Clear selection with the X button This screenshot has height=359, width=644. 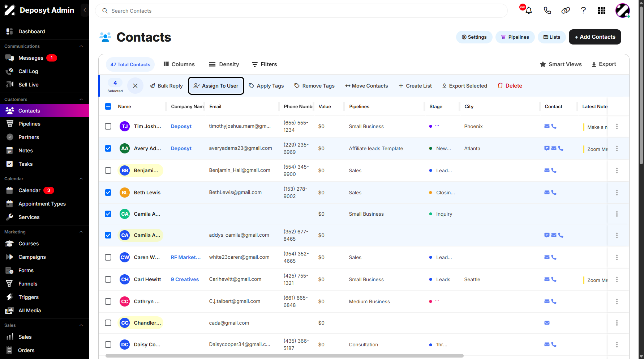coord(135,86)
